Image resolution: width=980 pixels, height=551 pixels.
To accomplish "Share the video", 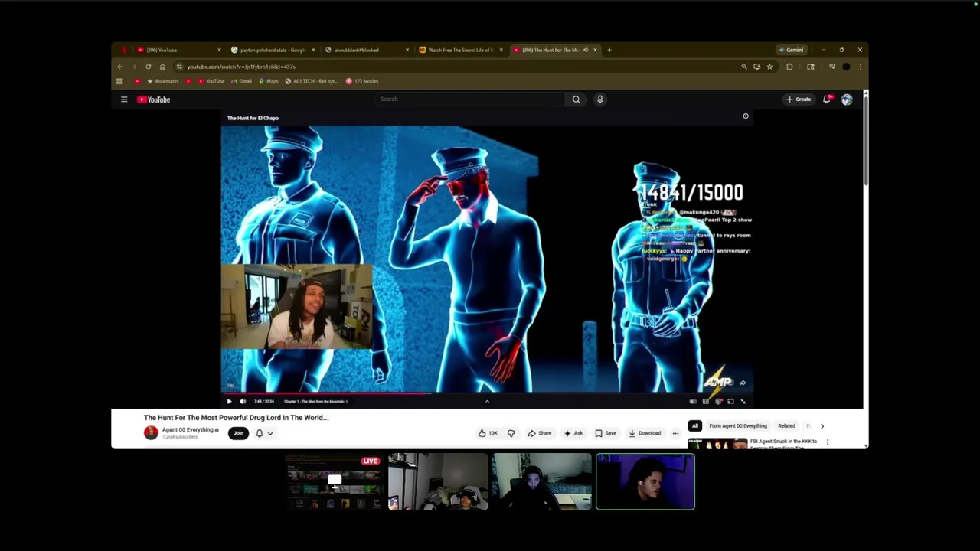I will [540, 433].
